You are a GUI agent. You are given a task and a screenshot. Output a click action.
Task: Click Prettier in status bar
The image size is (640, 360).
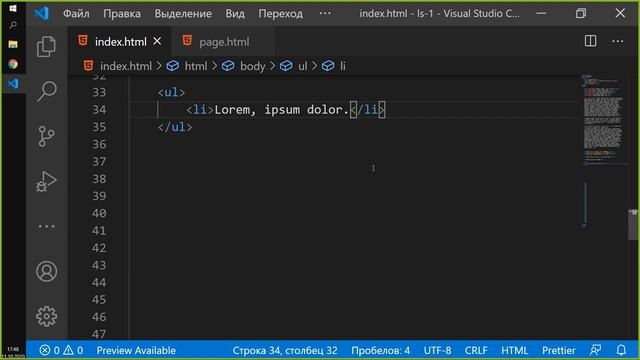click(x=558, y=350)
